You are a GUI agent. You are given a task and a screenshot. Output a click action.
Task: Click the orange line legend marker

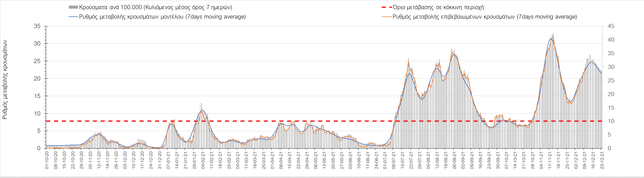point(387,17)
